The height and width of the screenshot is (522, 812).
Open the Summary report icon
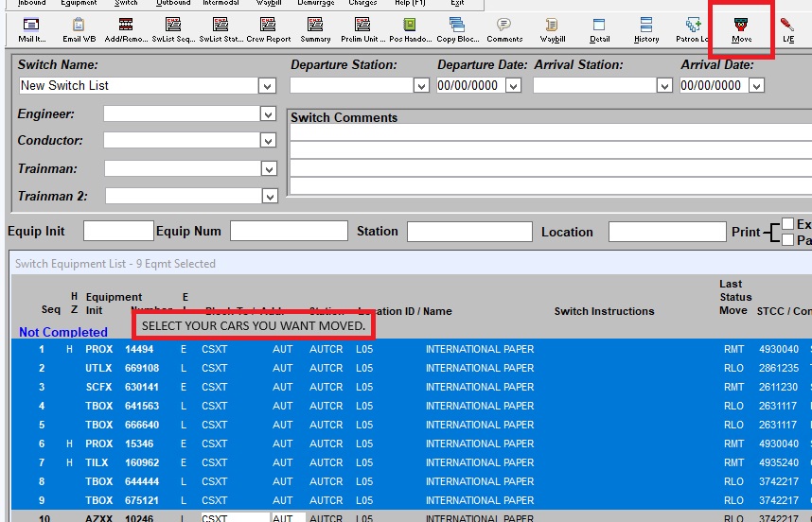click(315, 30)
